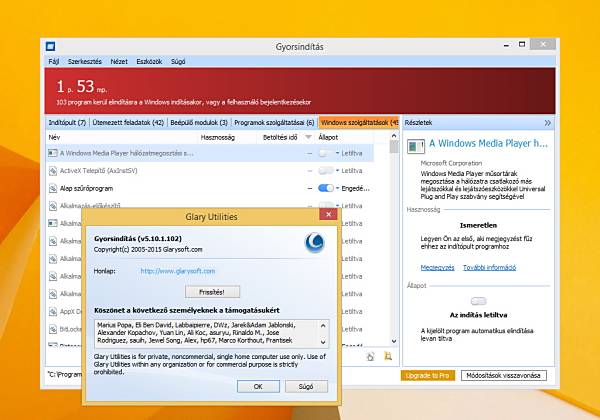Screen dimensions: 600x420
Task: Click the hand icon below the service list
Action: 370,357
